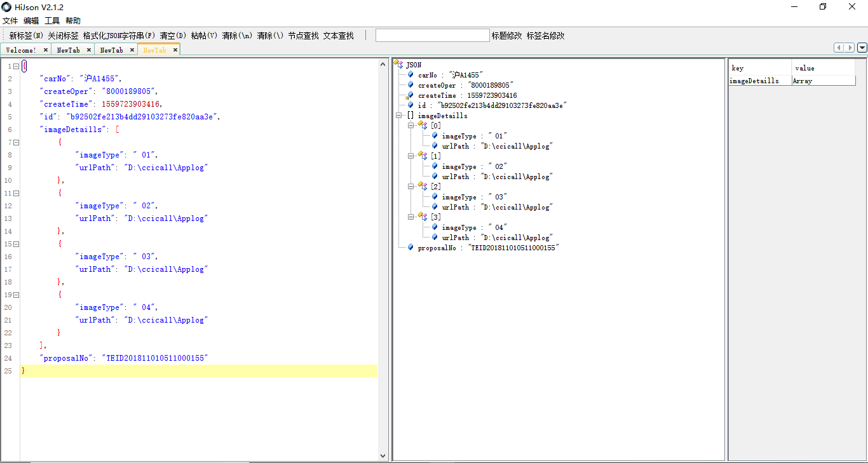Click the object icon of node [1]
This screenshot has width=868, height=463.
tap(422, 156)
